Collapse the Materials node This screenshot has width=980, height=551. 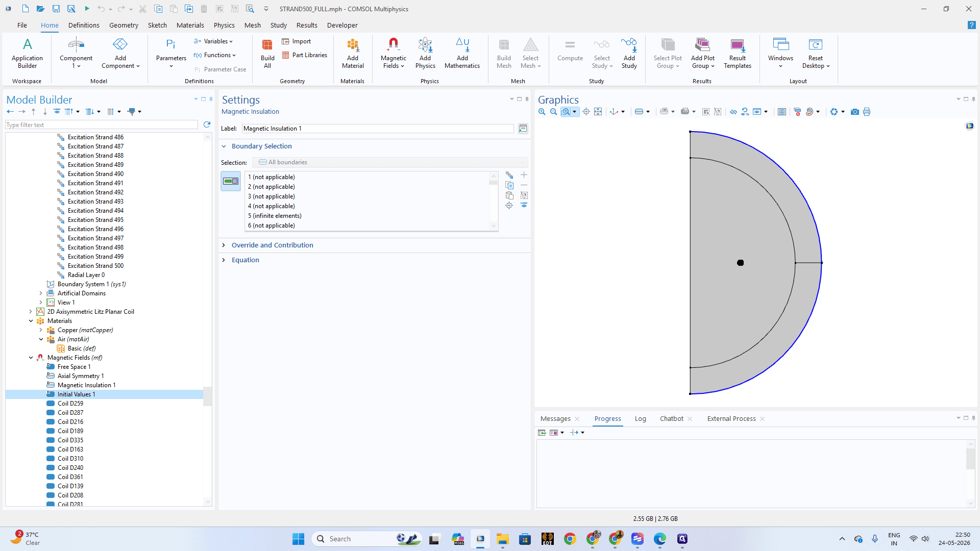[31, 321]
